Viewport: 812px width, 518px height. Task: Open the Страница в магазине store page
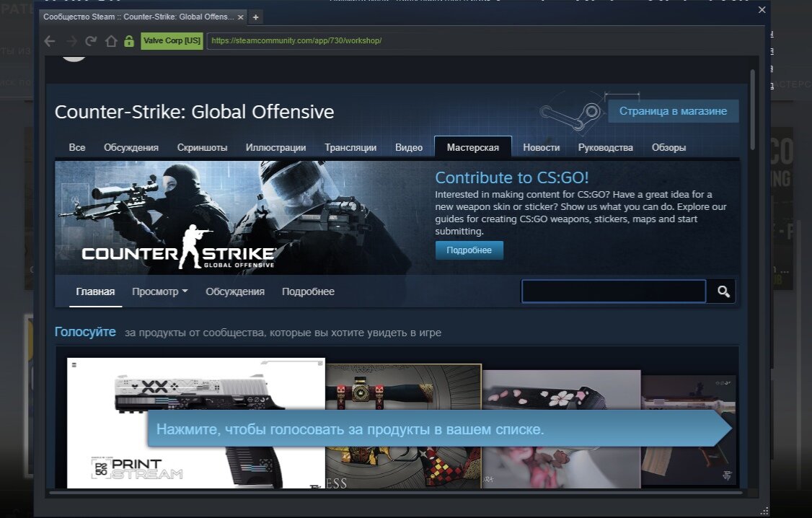point(673,111)
